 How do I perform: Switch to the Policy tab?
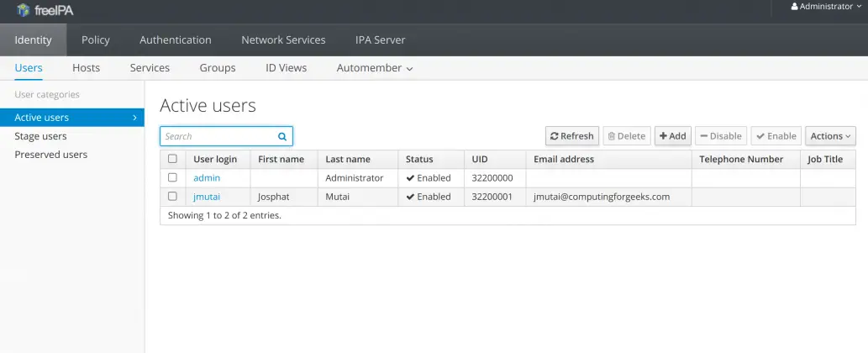(x=95, y=40)
